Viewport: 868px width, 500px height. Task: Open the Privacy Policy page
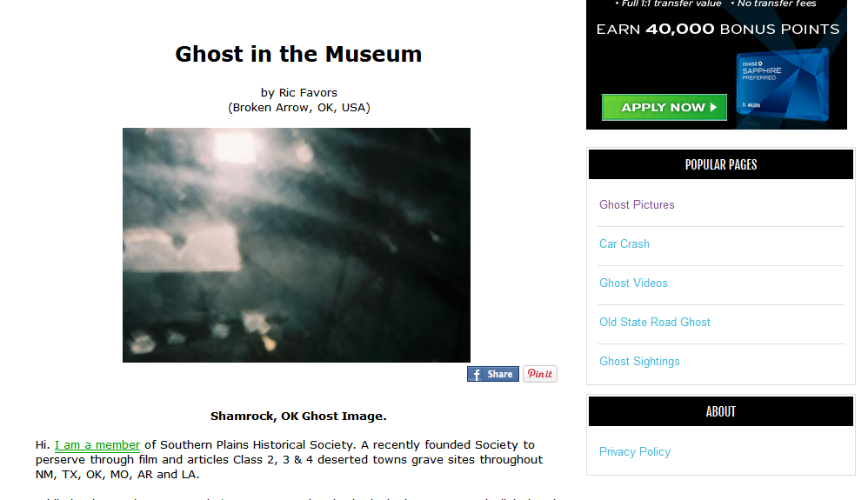pyautogui.click(x=634, y=452)
